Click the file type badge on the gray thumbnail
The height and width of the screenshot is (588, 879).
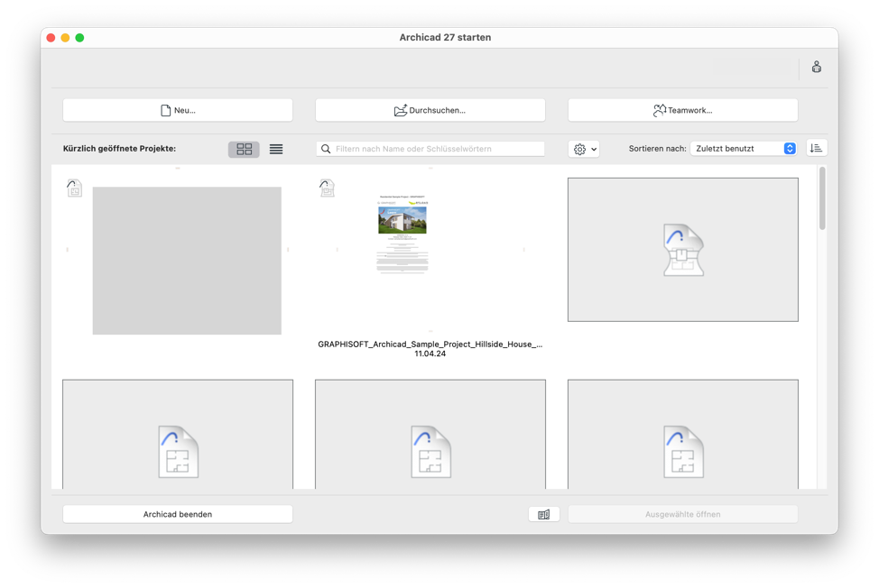pyautogui.click(x=75, y=188)
